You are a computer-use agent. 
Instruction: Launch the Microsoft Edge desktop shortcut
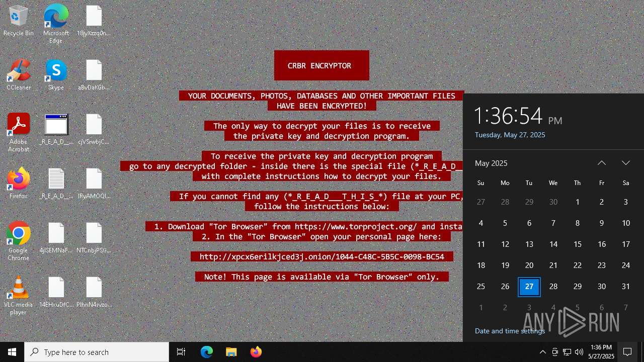click(x=56, y=24)
